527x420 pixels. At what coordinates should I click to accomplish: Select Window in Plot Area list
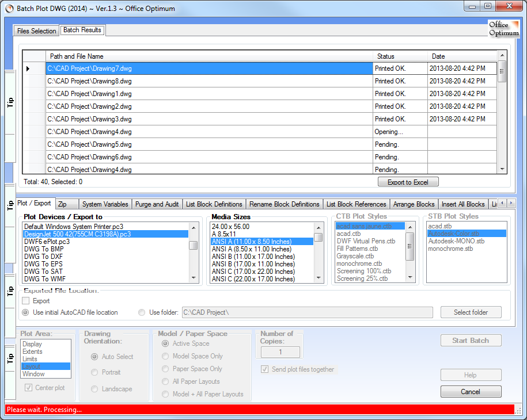pos(46,374)
